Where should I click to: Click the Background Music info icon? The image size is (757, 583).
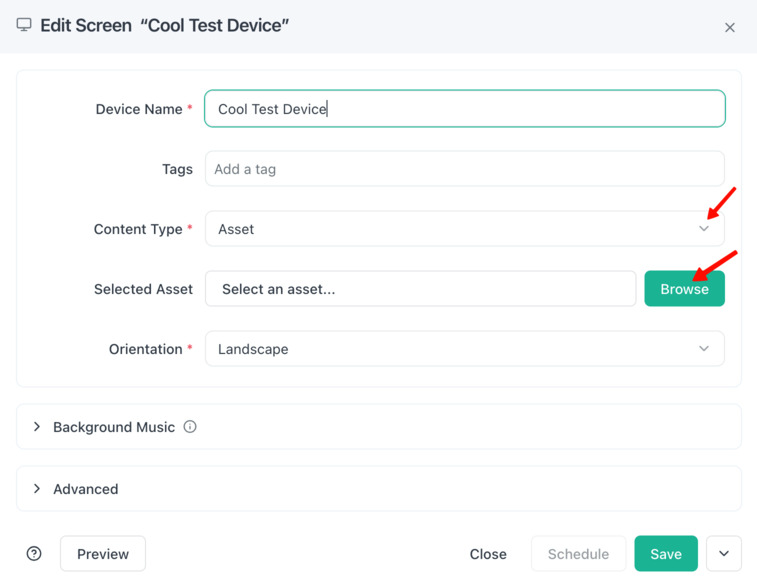click(190, 427)
